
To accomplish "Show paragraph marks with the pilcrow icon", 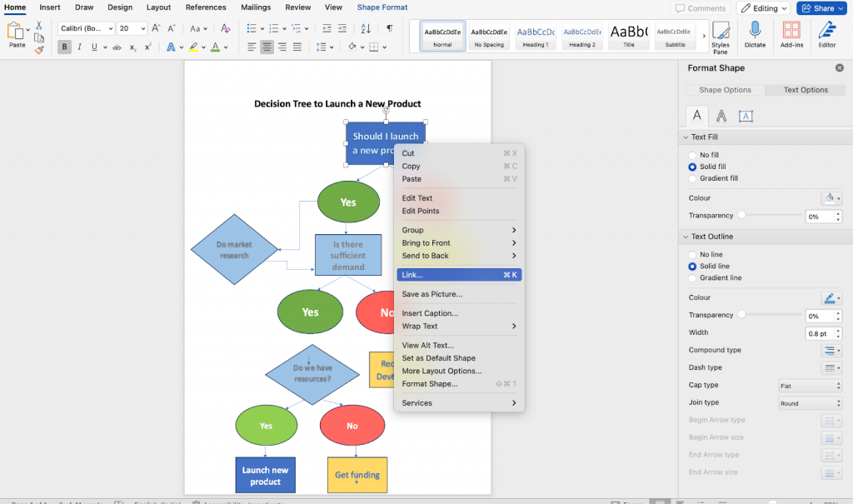I will (390, 28).
